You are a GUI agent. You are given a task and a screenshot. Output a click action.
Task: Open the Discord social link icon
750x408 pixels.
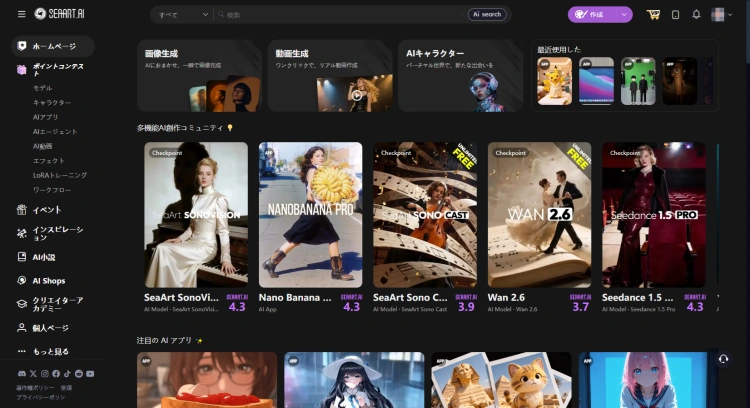pos(21,373)
